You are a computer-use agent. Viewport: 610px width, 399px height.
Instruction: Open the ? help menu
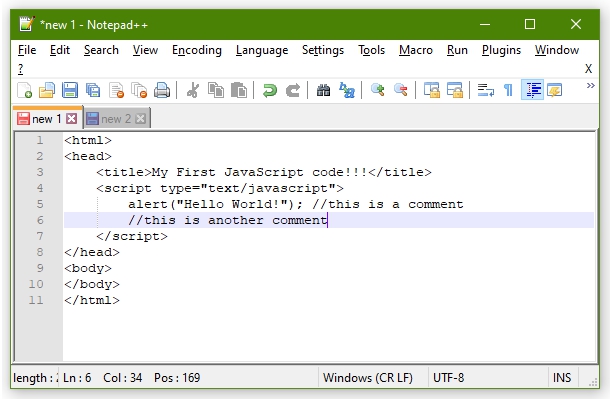click(x=21, y=69)
